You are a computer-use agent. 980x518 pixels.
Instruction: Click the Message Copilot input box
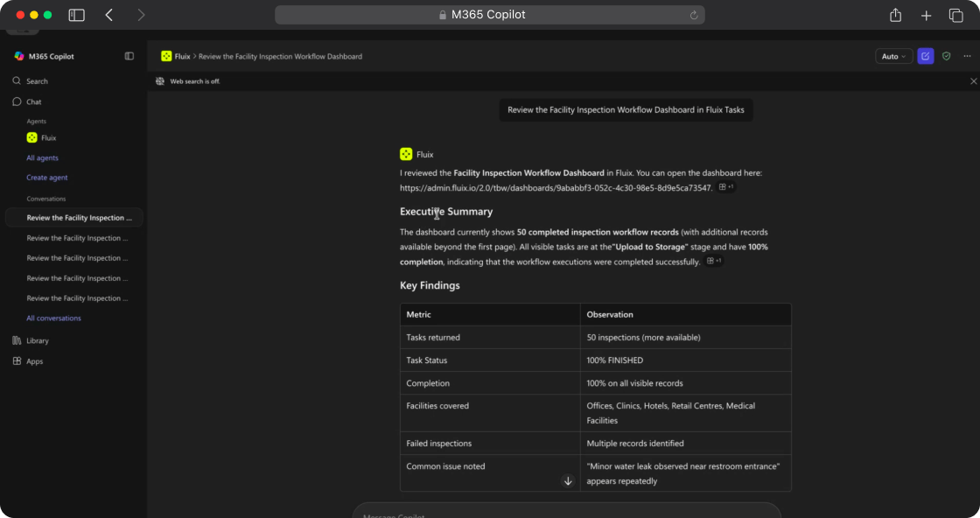click(x=566, y=512)
